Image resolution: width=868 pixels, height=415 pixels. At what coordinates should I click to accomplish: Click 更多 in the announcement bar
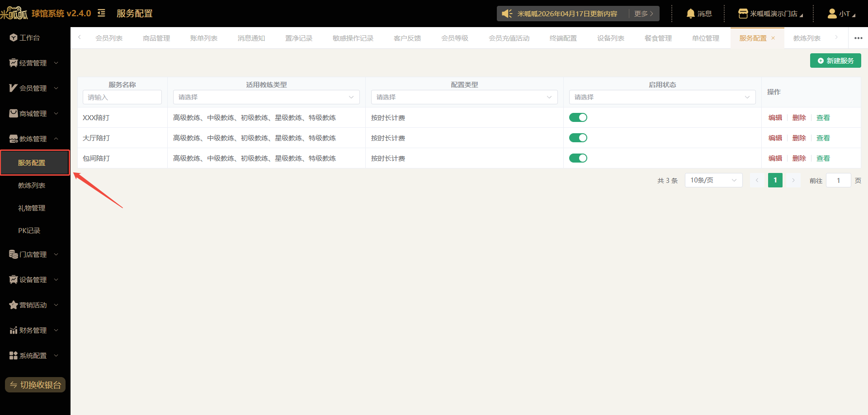coord(644,14)
